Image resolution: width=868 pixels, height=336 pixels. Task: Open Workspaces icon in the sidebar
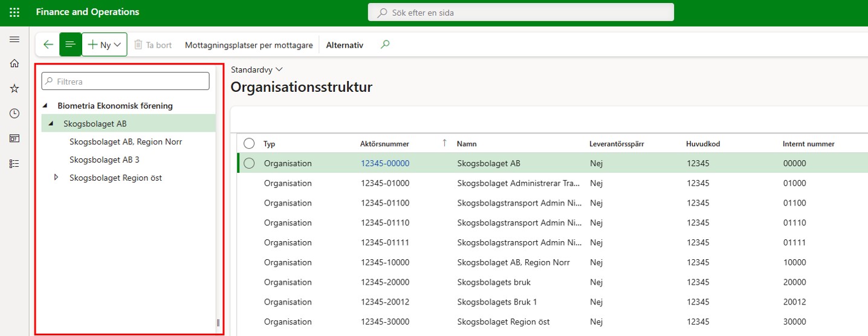pyautogui.click(x=15, y=138)
